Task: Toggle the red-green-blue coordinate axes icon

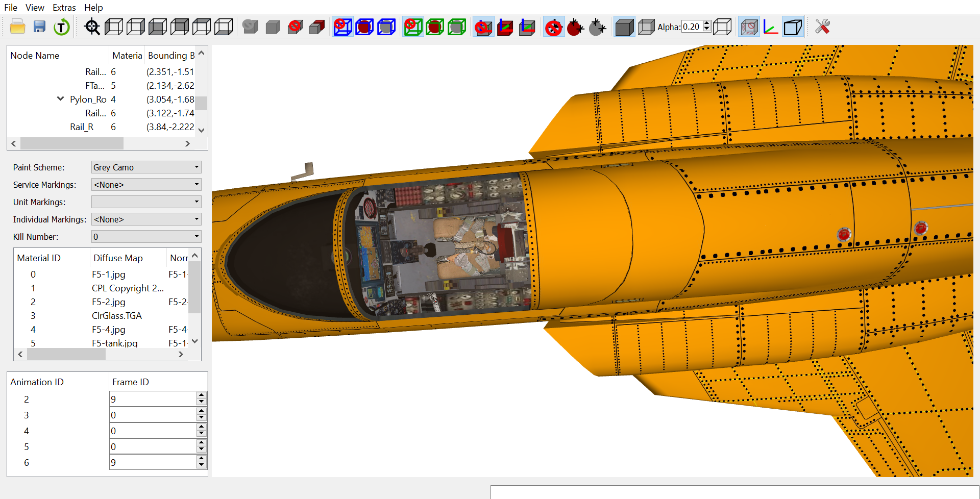Action: 771,27
